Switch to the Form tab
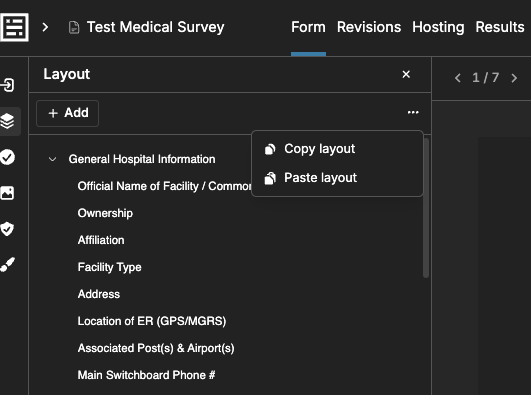This screenshot has width=531, height=395. pos(308,27)
